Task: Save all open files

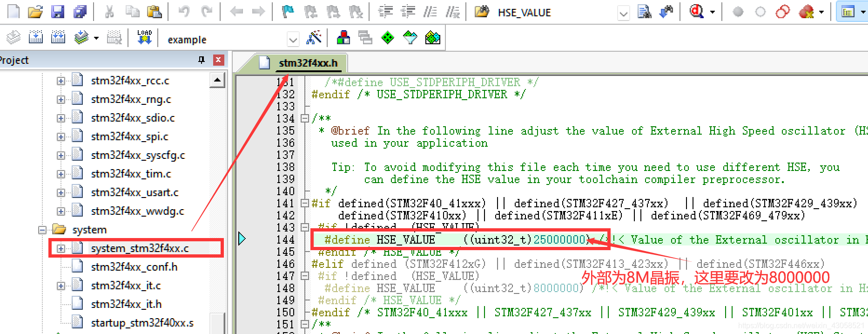Action: [80, 12]
